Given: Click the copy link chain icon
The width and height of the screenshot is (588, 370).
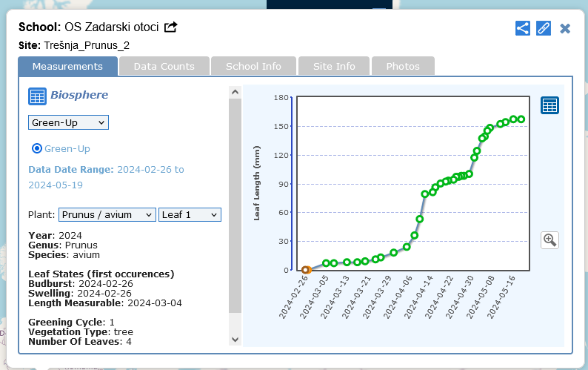Looking at the screenshot, I should [544, 28].
